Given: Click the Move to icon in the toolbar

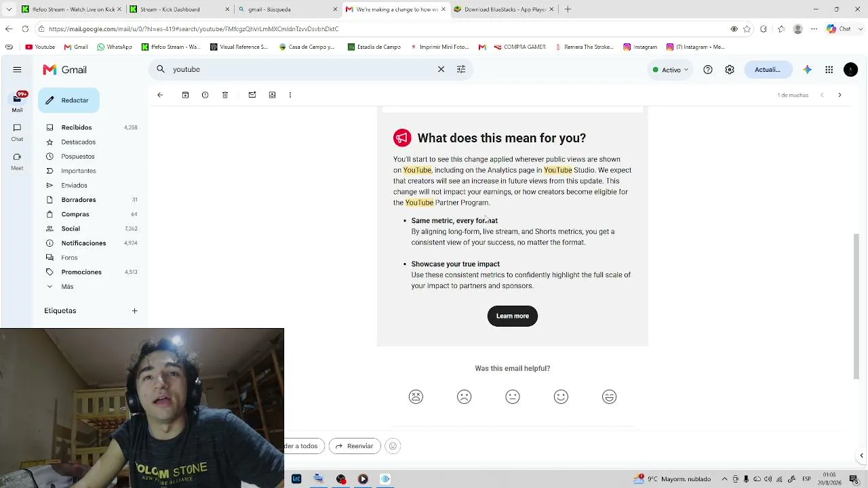Looking at the screenshot, I should coord(272,95).
